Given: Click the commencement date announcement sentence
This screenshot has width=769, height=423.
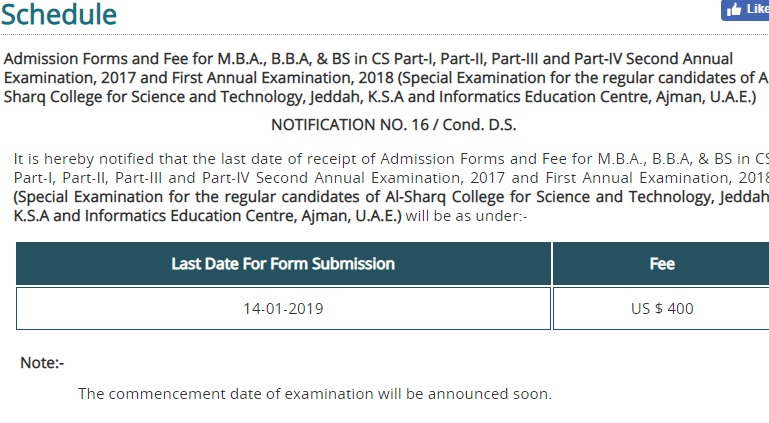Looking at the screenshot, I should point(315,394).
